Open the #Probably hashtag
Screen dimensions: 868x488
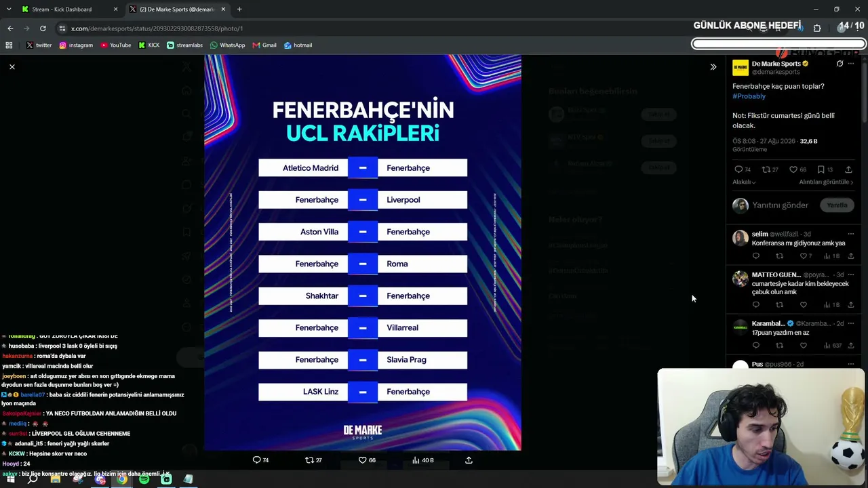point(749,96)
